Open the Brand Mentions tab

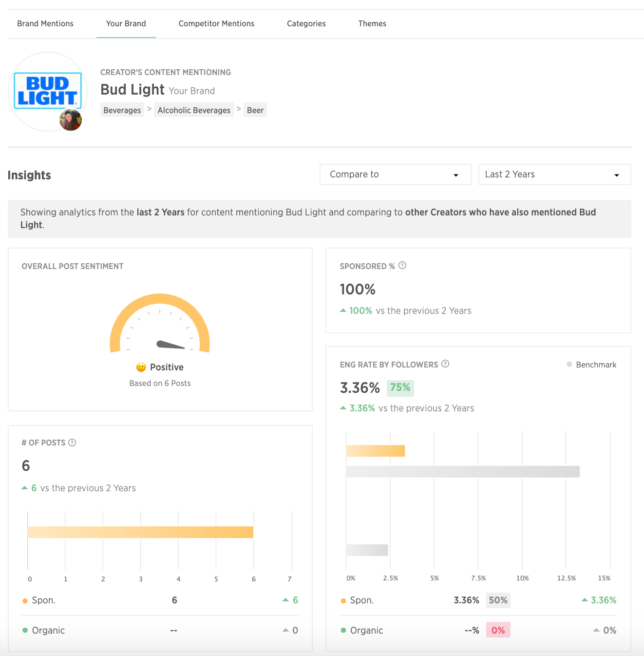tap(45, 23)
